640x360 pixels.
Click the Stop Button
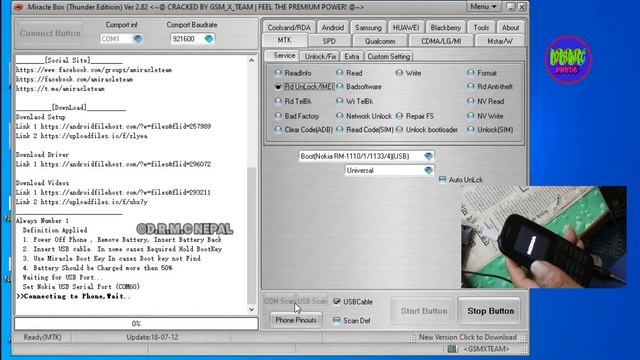[x=490, y=311]
